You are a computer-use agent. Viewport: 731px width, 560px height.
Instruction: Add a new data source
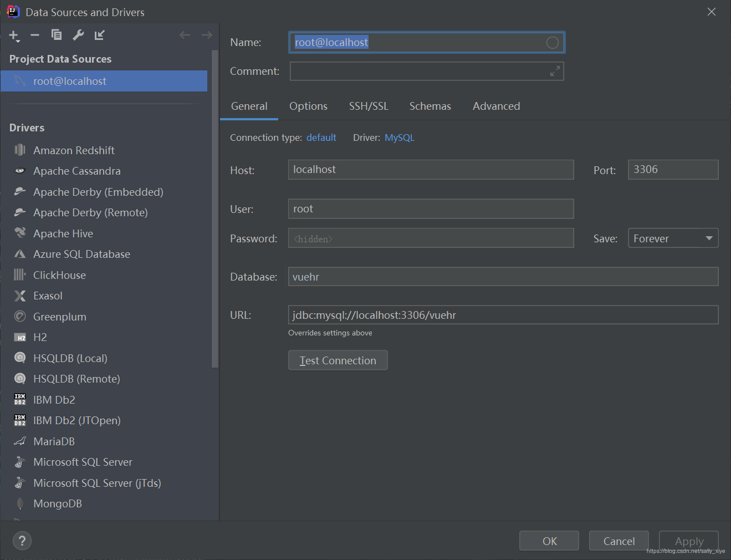(13, 35)
